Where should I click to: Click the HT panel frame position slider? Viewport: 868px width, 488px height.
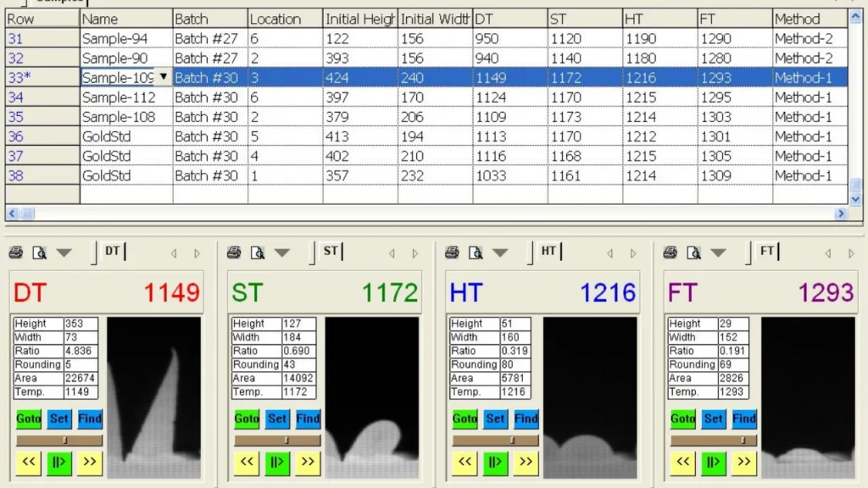pyautogui.click(x=495, y=441)
